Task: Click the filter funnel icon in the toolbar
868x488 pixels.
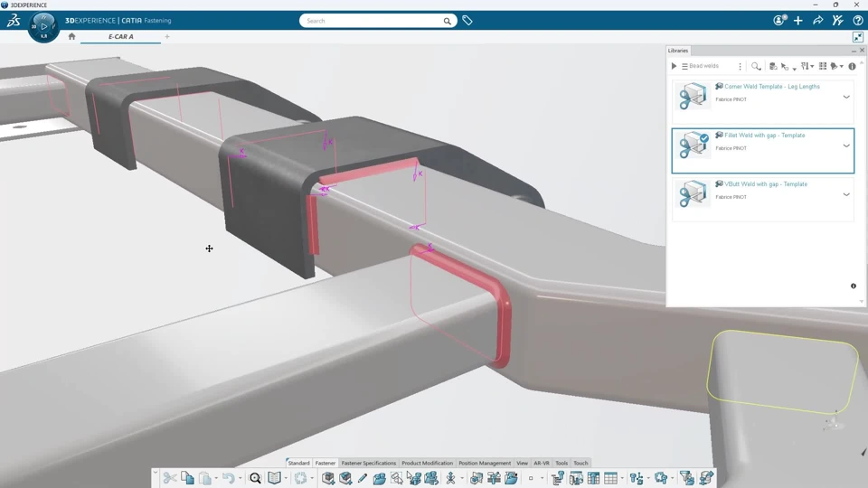Action: tap(686, 478)
